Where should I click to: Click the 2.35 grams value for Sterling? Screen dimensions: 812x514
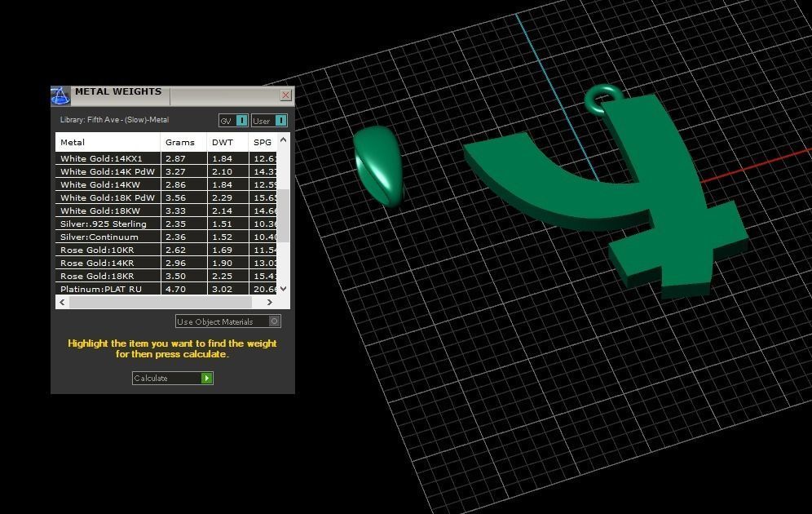(175, 224)
